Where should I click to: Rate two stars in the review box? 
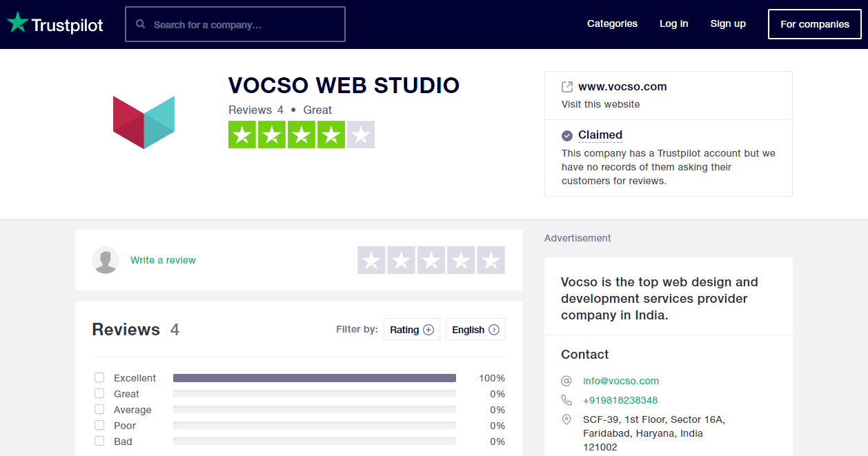tap(402, 260)
